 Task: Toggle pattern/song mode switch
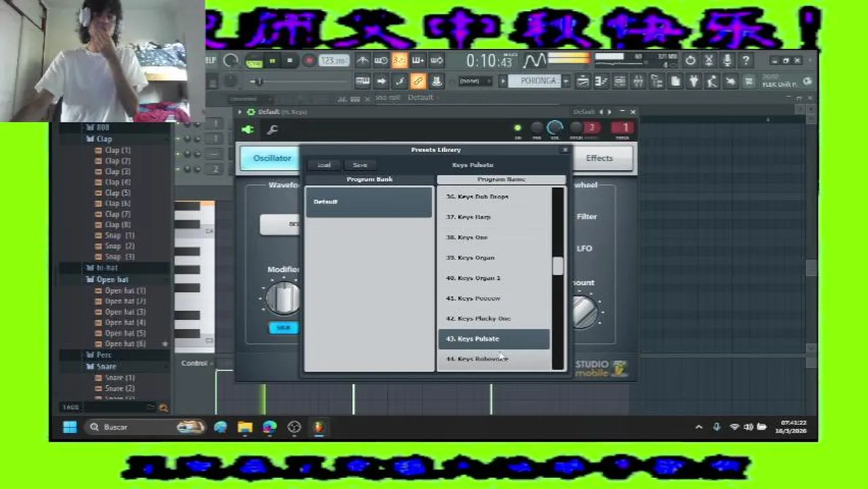(x=253, y=61)
